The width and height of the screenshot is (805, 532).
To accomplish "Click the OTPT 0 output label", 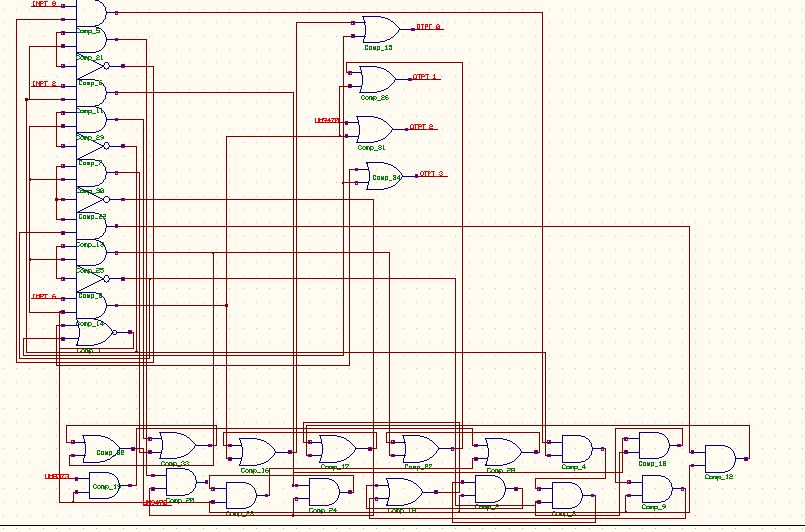I will click(x=428, y=27).
